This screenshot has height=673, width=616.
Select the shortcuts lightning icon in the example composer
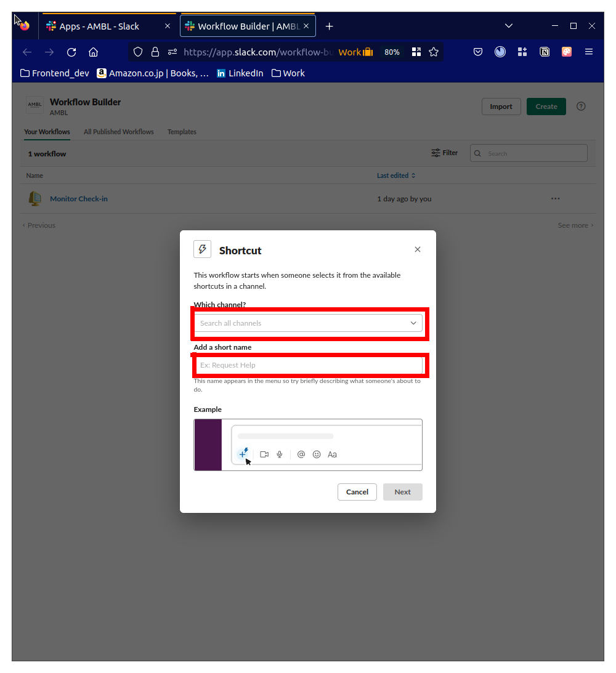tap(244, 454)
